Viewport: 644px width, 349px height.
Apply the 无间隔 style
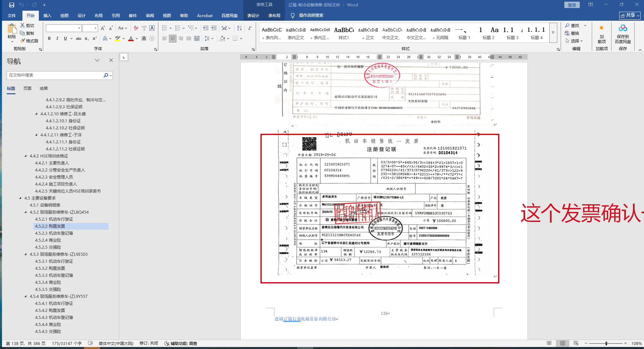440,33
